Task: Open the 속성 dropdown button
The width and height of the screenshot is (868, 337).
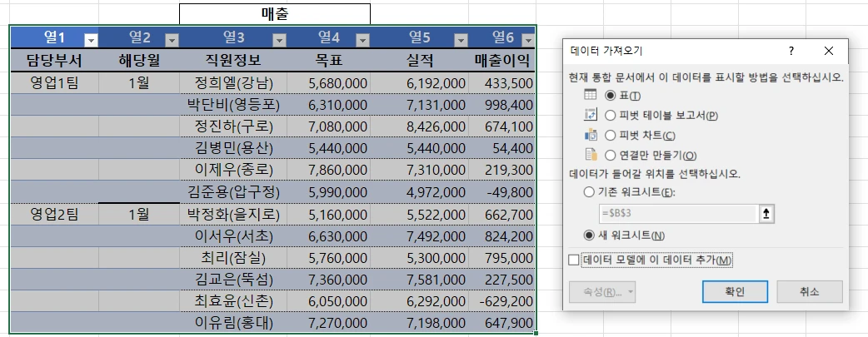Action: (601, 292)
